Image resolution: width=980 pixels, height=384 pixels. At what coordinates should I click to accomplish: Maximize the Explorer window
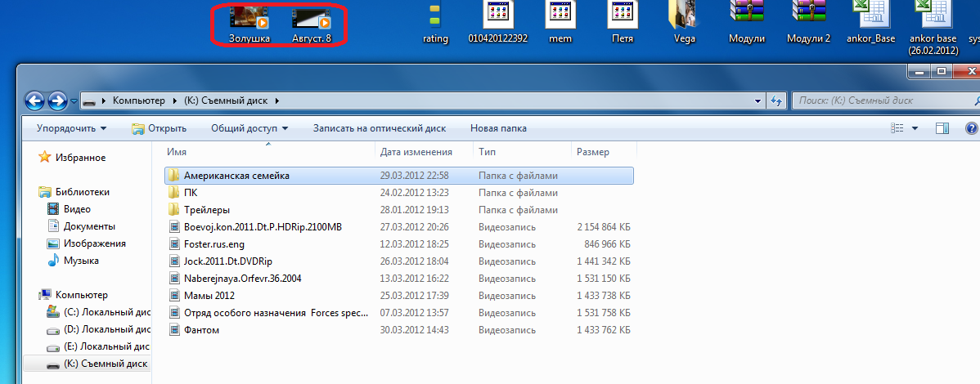pos(940,72)
